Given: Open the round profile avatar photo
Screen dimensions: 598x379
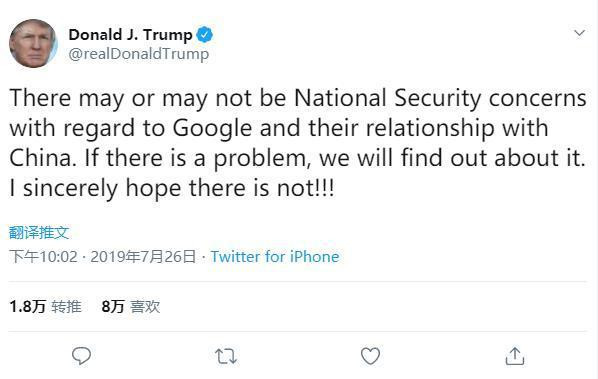Looking at the screenshot, I should (33, 43).
